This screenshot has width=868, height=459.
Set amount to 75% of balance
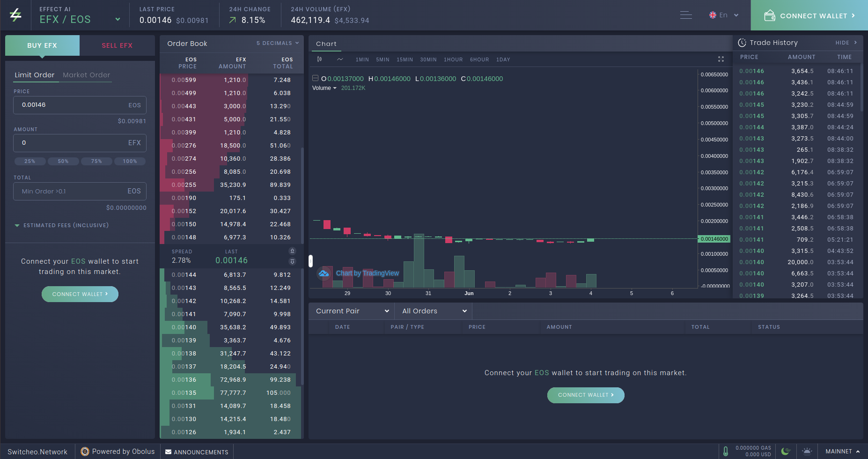tap(96, 161)
